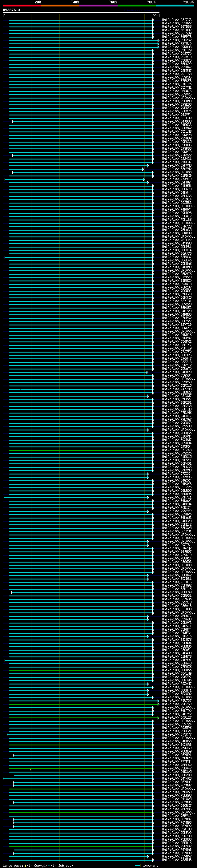Image resolution: width=197 pixels, height=868 pixels.
Task: Select the UniRef100_Q7ZXK4 label
Action: click(177, 474)
